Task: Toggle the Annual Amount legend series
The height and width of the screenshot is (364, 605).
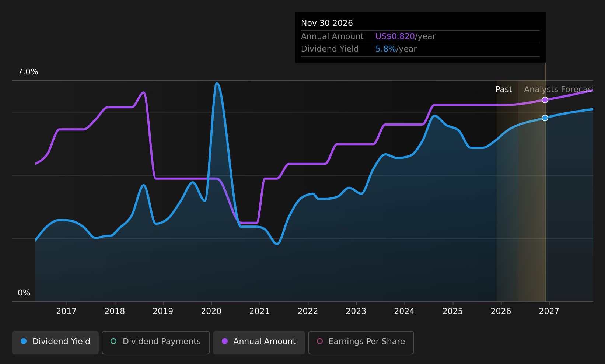Action: (x=259, y=343)
